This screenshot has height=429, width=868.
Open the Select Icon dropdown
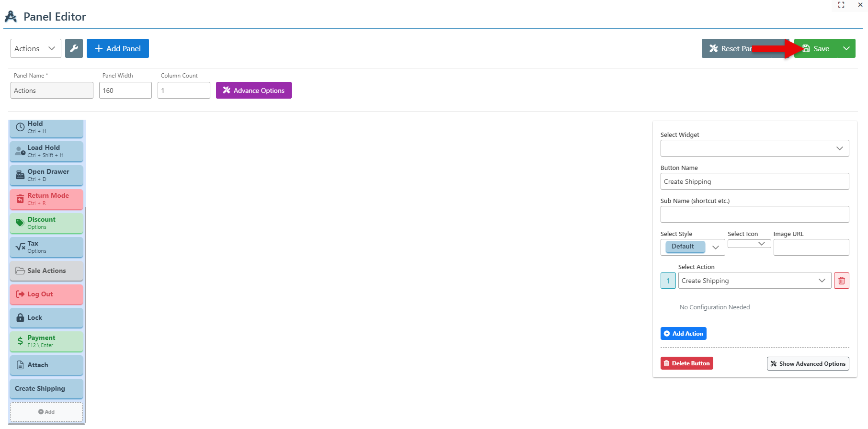click(x=749, y=244)
